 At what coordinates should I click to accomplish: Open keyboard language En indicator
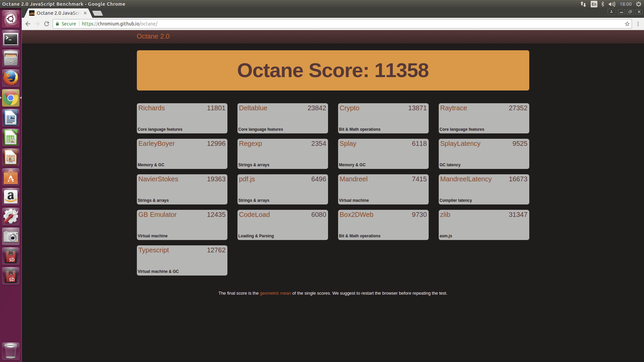click(x=594, y=4)
